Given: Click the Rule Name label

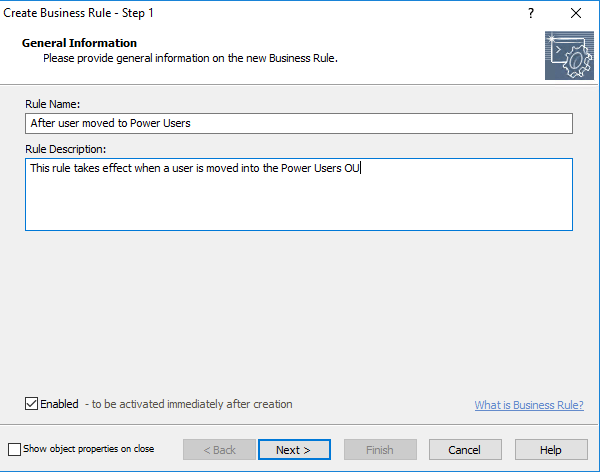Looking at the screenshot, I should (54, 102).
